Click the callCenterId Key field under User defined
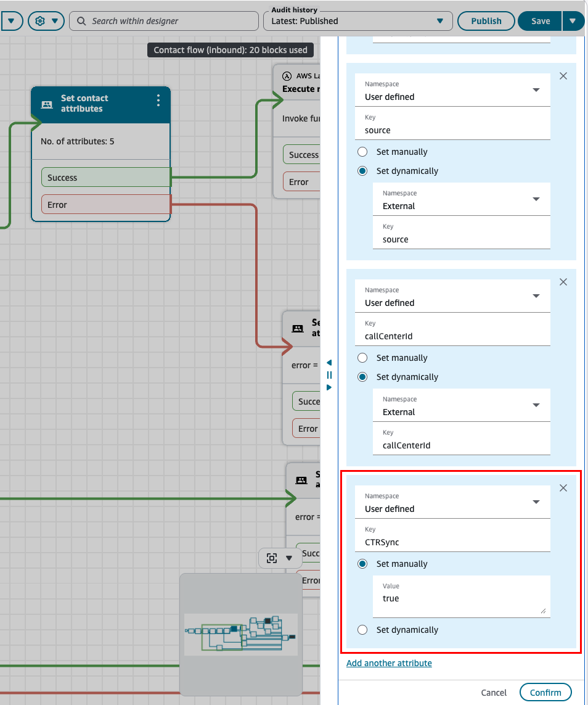The image size is (588, 705). click(x=452, y=329)
